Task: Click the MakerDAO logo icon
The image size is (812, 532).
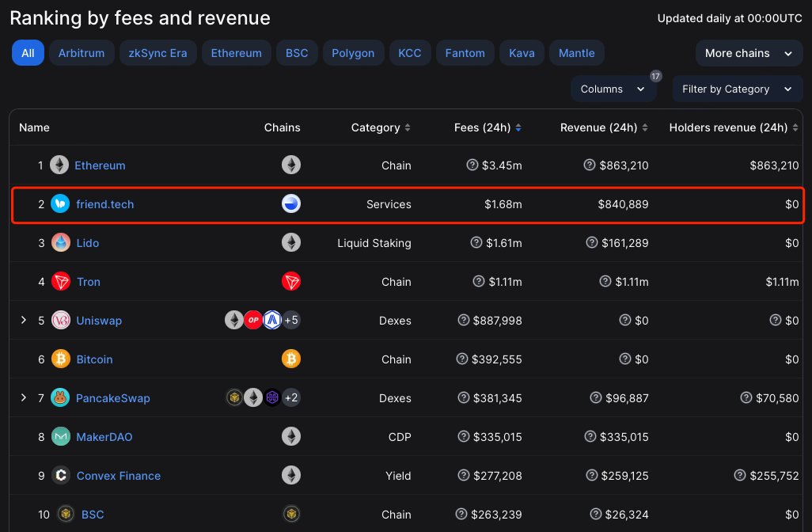Action: click(x=61, y=437)
